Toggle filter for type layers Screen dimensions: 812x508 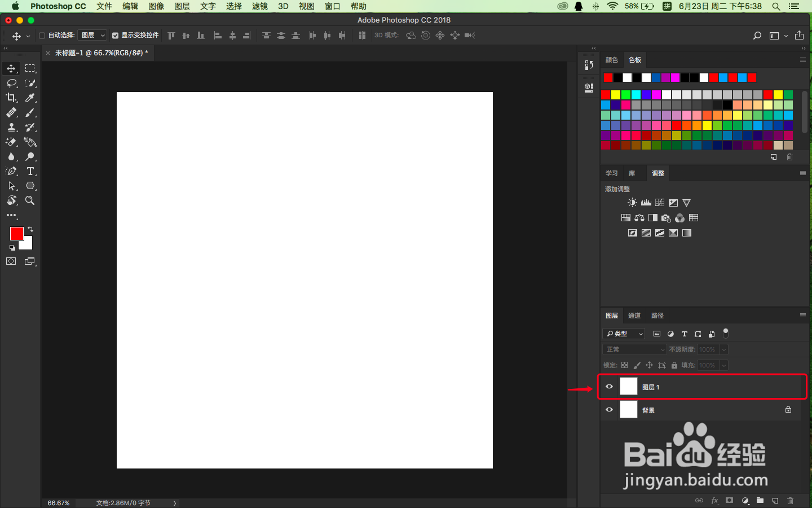685,334
